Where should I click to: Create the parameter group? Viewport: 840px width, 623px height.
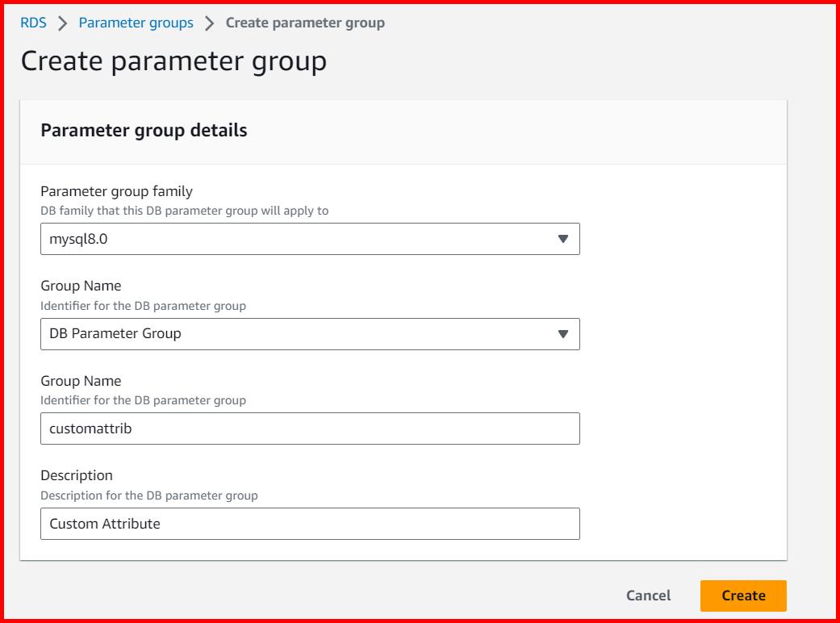[x=743, y=596]
